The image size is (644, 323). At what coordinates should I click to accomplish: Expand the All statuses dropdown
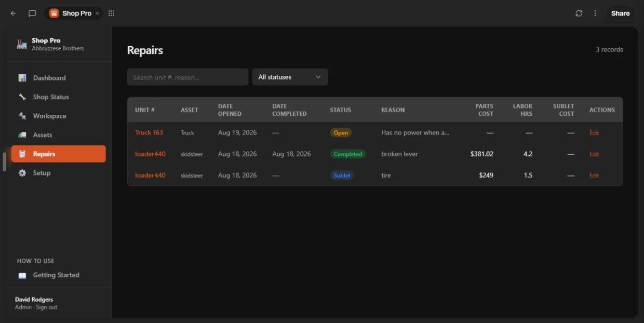[290, 77]
